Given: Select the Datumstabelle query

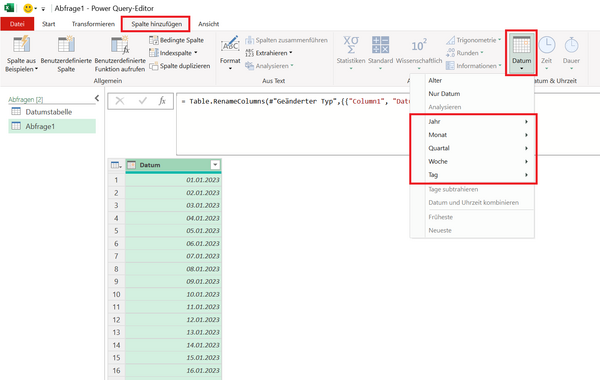Looking at the screenshot, I should pyautogui.click(x=52, y=112).
